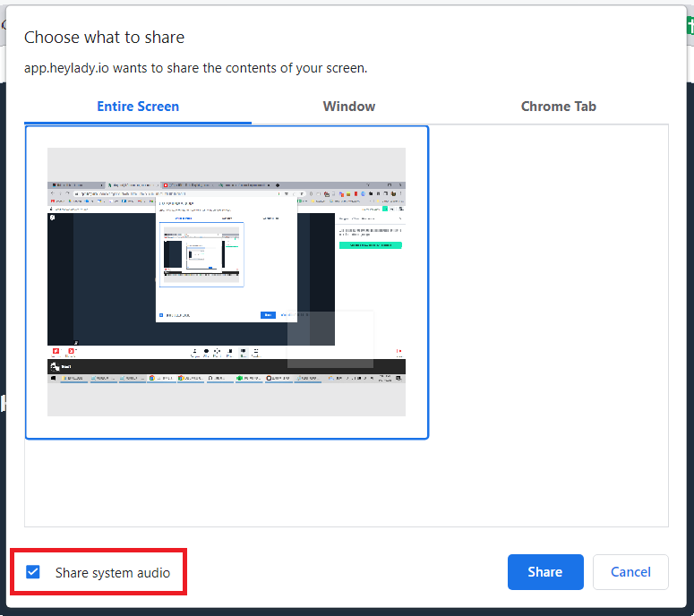The width and height of the screenshot is (694, 616).
Task: Click the blue Share button
Action: [x=545, y=572]
